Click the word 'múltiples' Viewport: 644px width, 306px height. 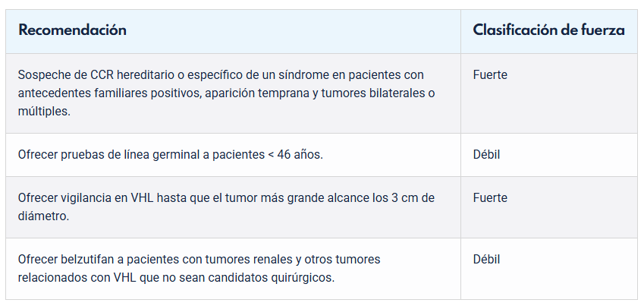tap(44, 111)
